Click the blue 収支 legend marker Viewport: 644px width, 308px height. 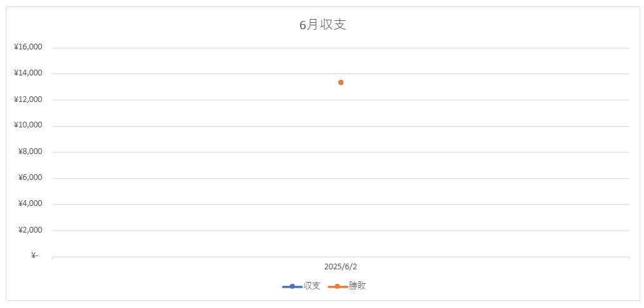coord(292,286)
